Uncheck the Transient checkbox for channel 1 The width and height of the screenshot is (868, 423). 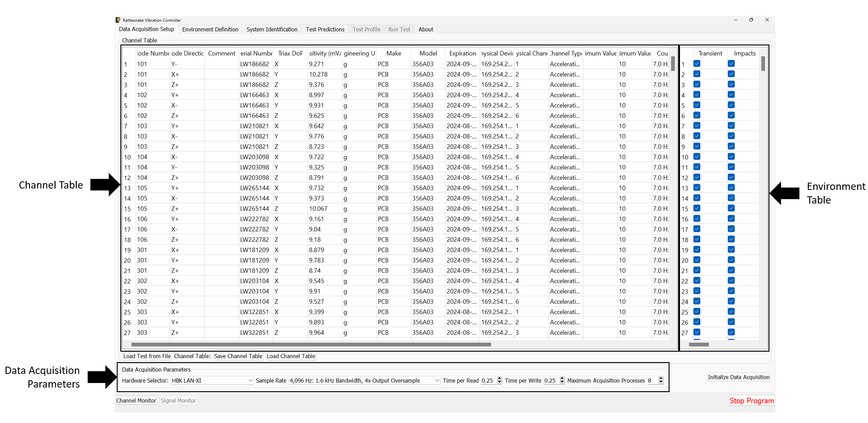pyautogui.click(x=697, y=64)
